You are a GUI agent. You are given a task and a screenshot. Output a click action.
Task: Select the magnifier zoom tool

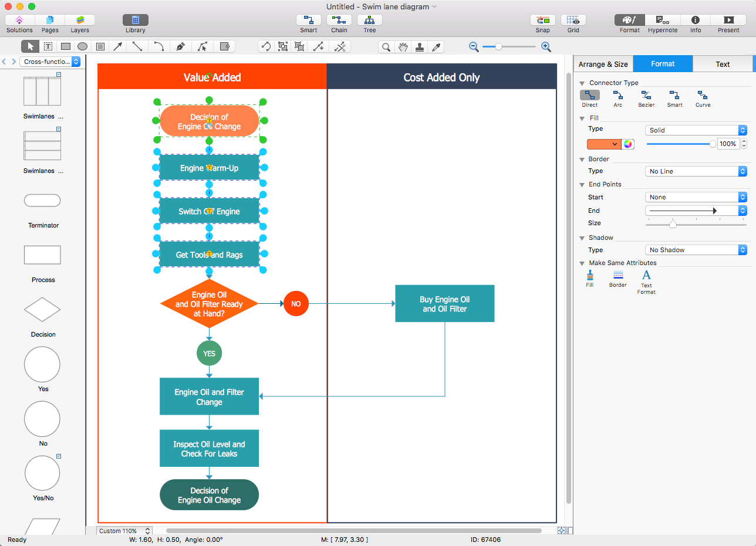click(x=386, y=47)
